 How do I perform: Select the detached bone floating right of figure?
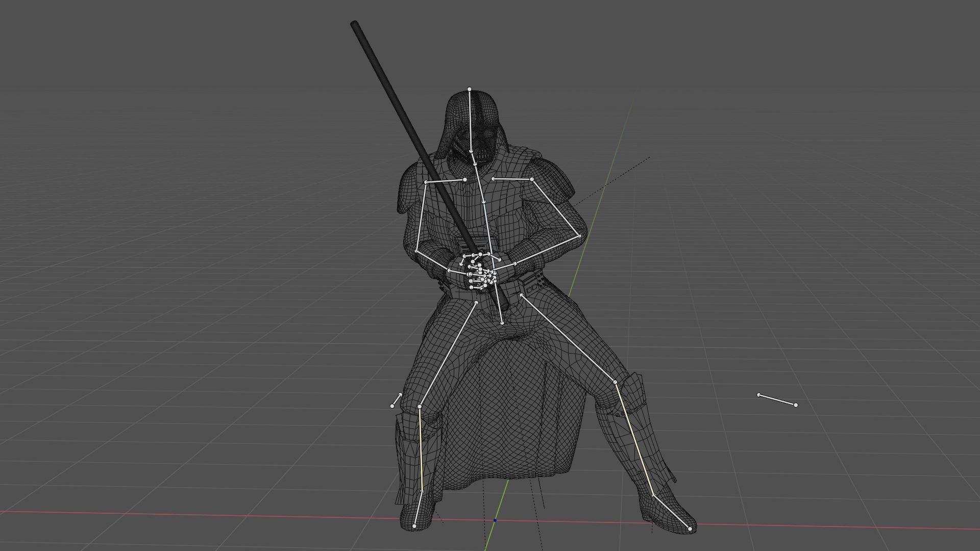[x=777, y=400]
